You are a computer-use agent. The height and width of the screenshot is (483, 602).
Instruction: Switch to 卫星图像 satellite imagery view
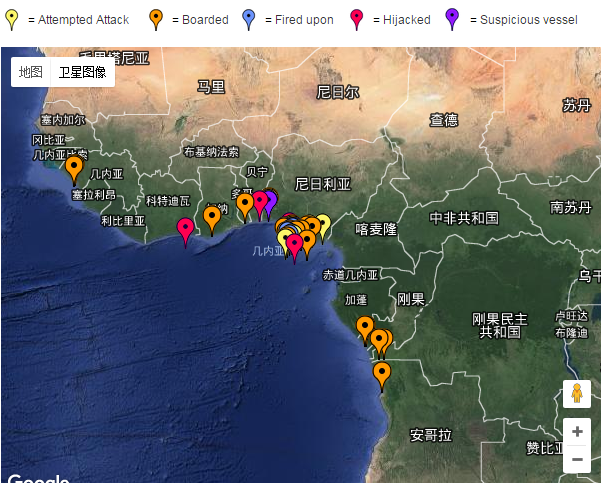(x=82, y=72)
